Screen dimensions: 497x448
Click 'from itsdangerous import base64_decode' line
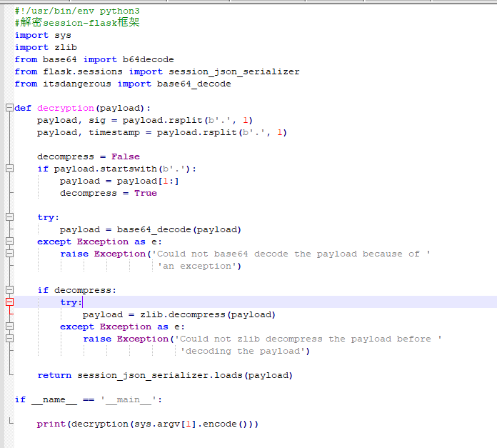click(x=123, y=84)
